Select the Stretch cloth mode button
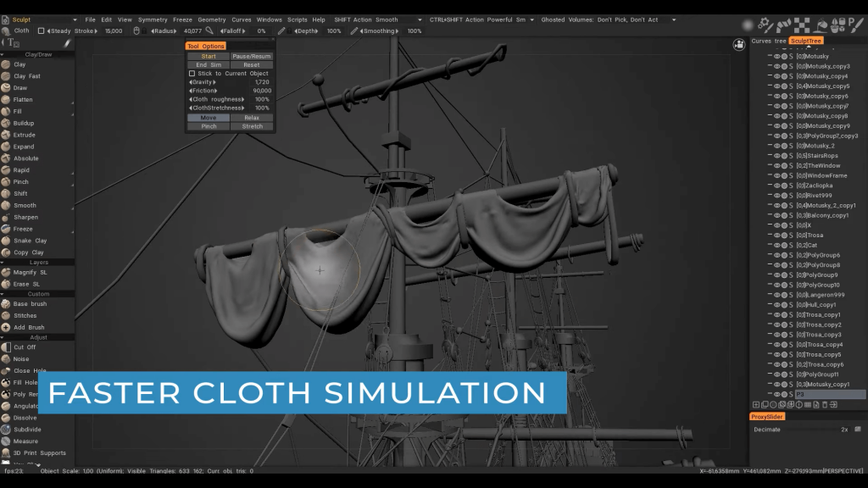Screen dimensions: 868x488 (252, 126)
